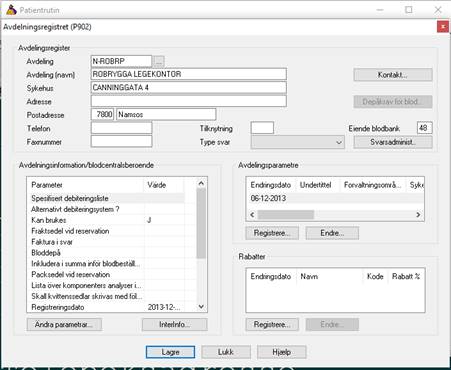This screenshot has width=451, height=370.
Task: Click the Svarsadminist. button
Action: point(393,142)
